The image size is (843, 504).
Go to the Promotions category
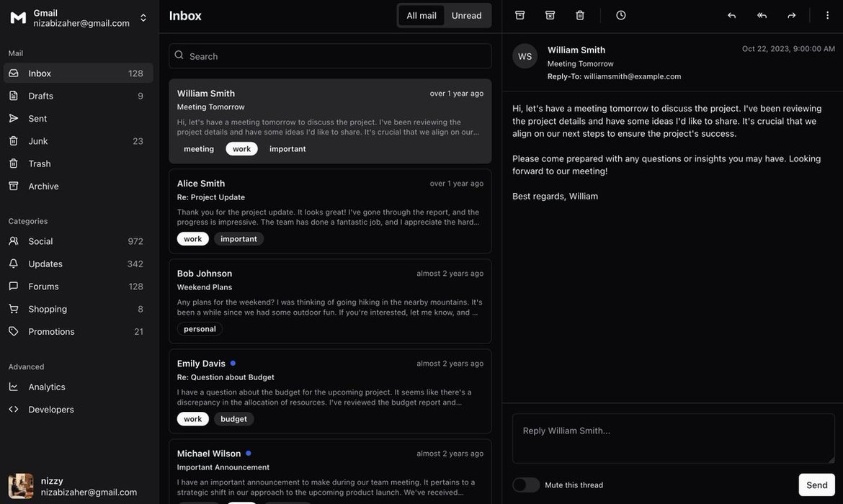click(x=51, y=331)
